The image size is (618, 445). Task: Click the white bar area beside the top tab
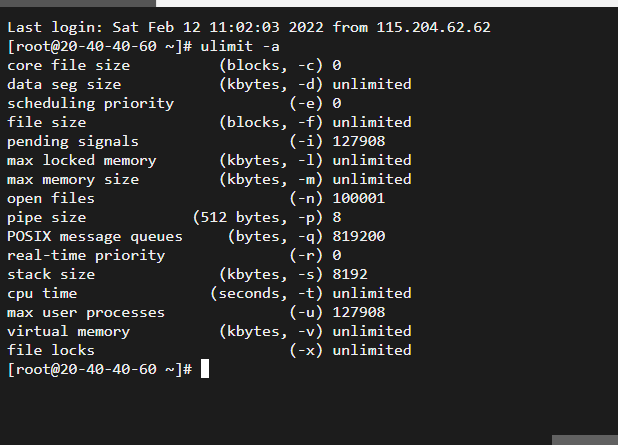[387, 3]
